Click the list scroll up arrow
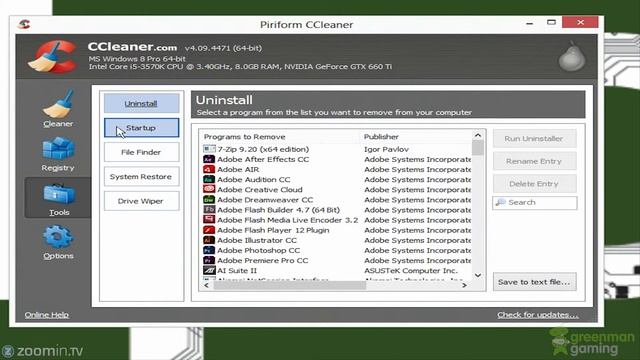 pos(478,135)
